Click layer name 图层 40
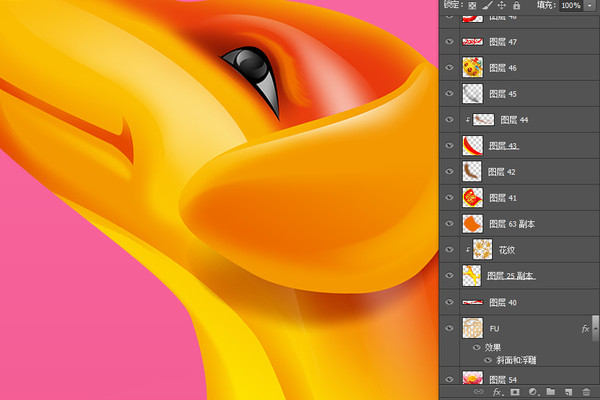 click(x=503, y=303)
